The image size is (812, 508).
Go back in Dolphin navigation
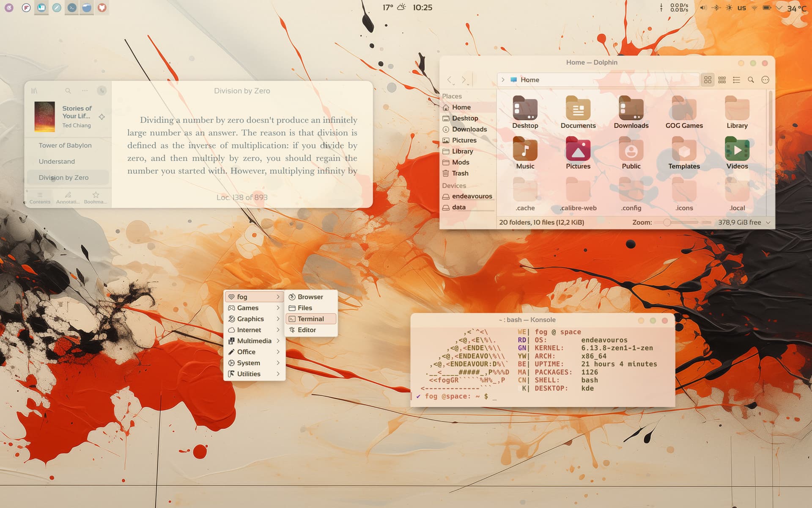450,80
